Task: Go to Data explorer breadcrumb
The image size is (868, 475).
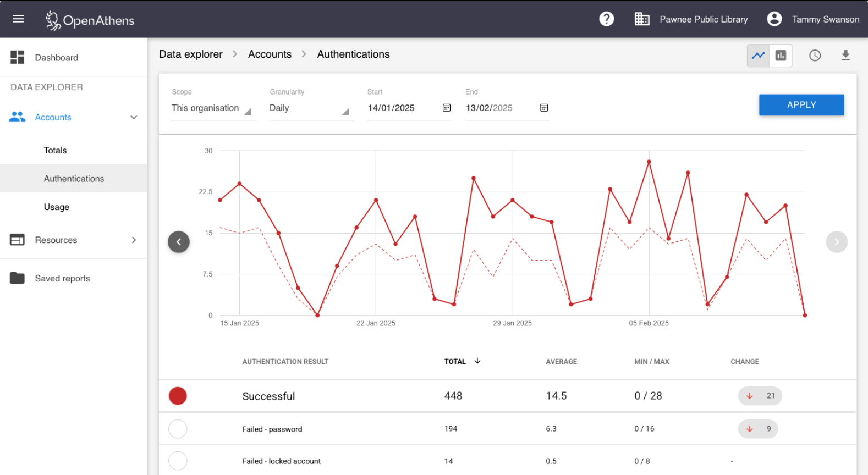Action: (x=191, y=54)
